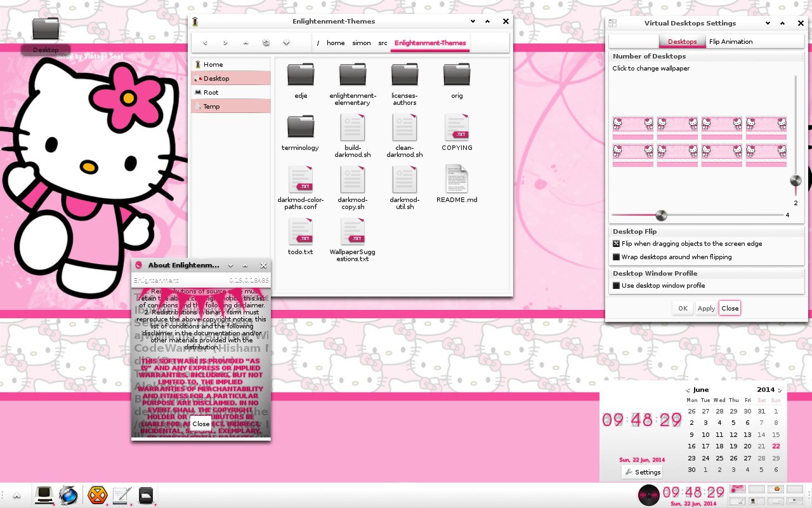Select the COPYING text file
The width and height of the screenshot is (812, 508).
pos(457,128)
